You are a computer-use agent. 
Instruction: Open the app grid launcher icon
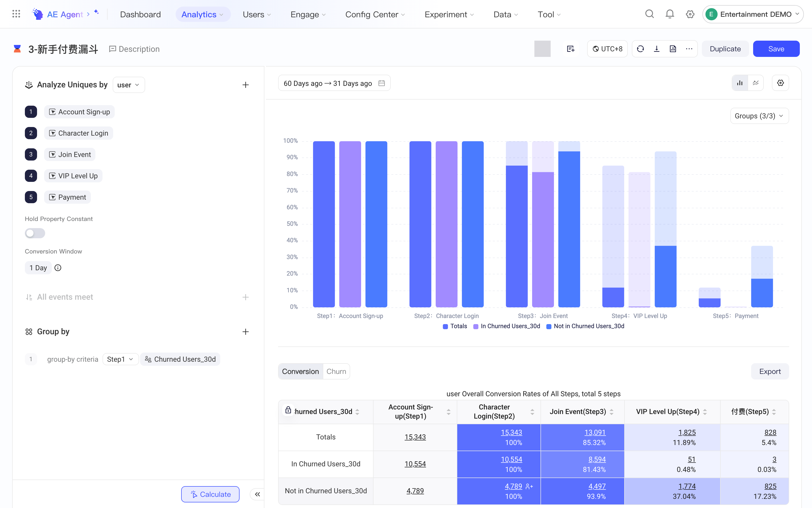[16, 14]
